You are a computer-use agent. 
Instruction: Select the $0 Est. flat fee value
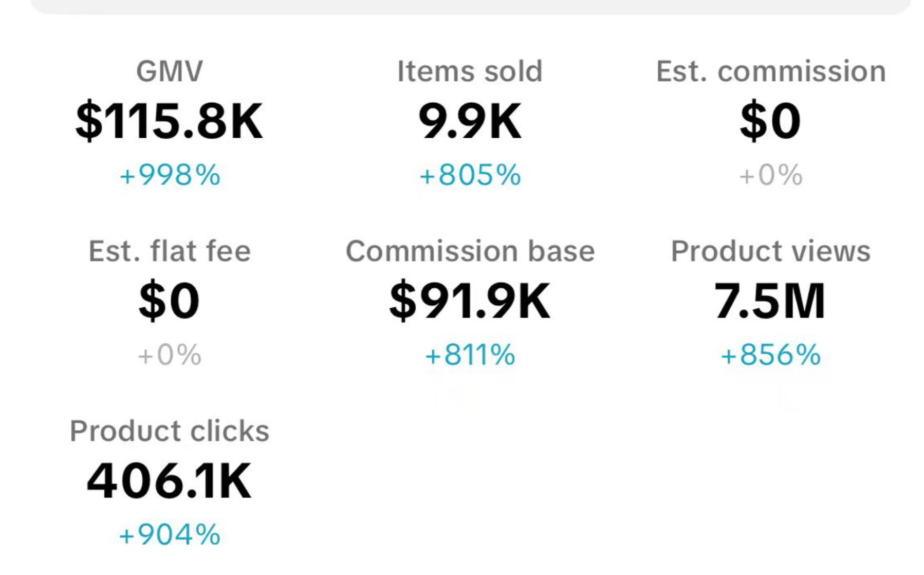click(169, 301)
